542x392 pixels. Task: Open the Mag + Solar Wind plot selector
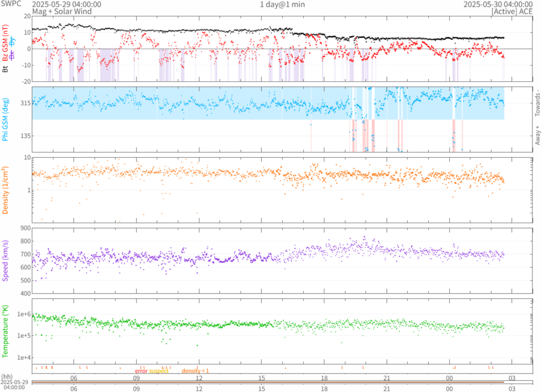[62, 11]
